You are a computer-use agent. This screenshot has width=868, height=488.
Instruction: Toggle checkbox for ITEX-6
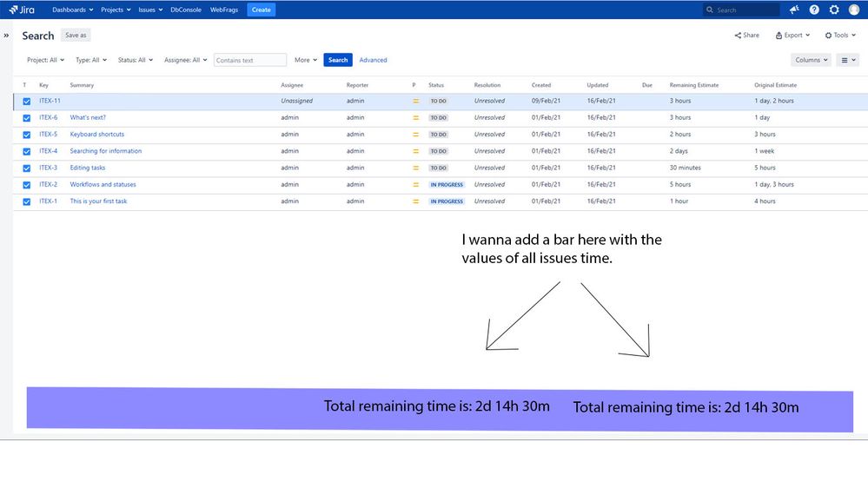tap(27, 118)
